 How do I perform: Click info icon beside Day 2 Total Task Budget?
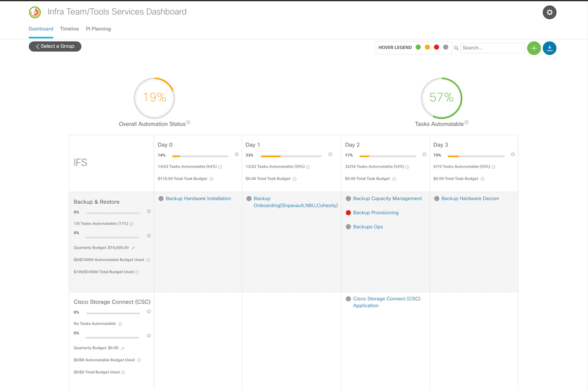pyautogui.click(x=393, y=179)
